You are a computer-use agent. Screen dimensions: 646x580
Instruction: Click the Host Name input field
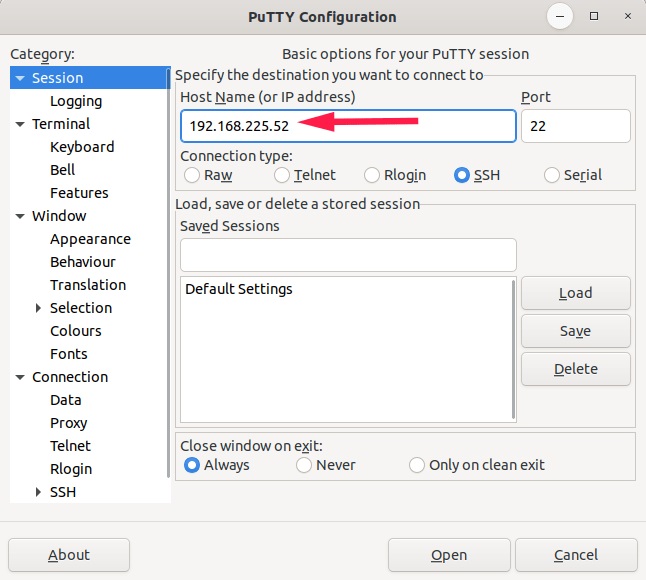[x=348, y=126]
